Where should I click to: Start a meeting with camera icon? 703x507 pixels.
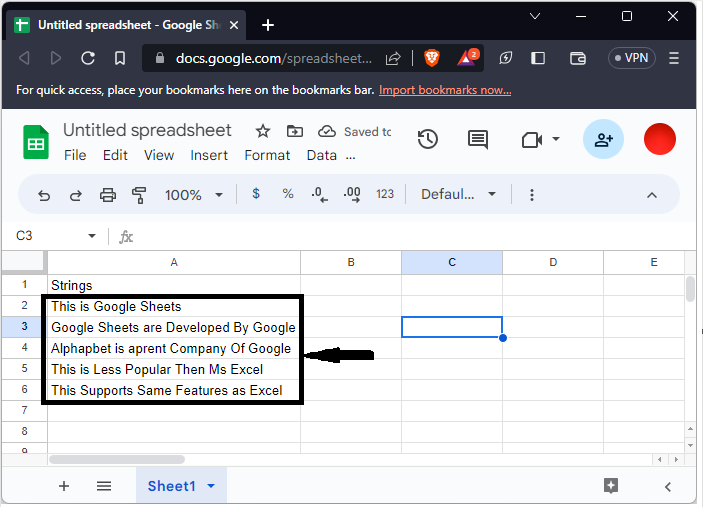(x=532, y=140)
